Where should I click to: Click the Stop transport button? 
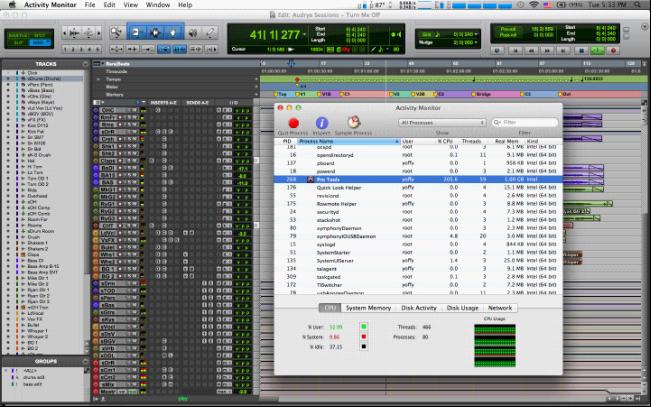581,51
